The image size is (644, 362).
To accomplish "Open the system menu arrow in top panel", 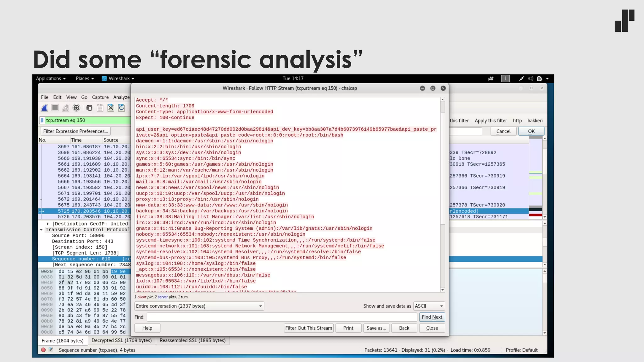I will [547, 79].
